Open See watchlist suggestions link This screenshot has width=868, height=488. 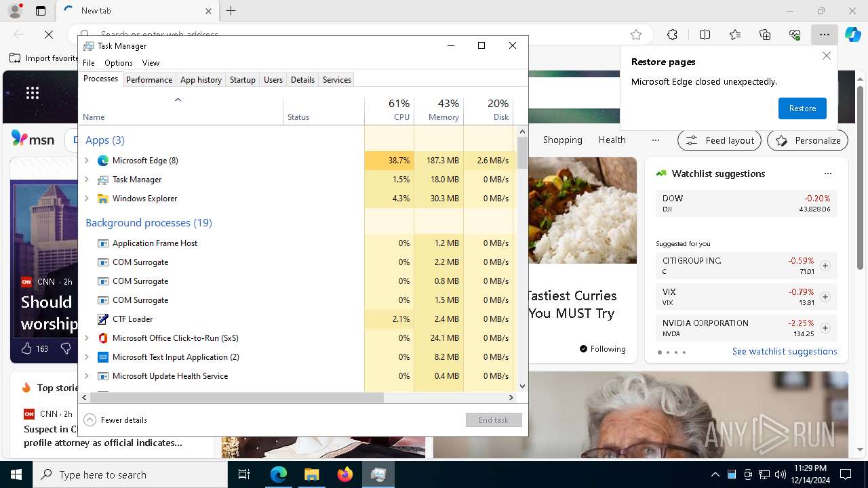point(785,351)
